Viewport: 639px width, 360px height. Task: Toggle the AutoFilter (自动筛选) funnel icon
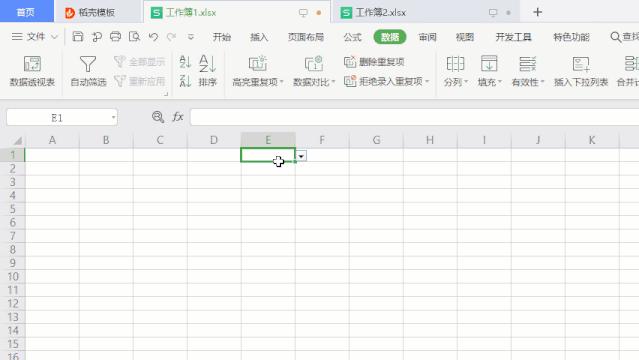point(88,64)
